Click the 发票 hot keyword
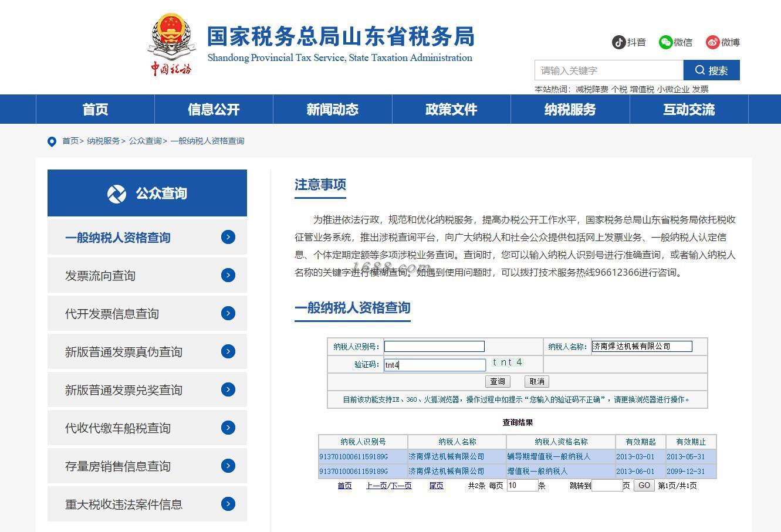 point(700,90)
